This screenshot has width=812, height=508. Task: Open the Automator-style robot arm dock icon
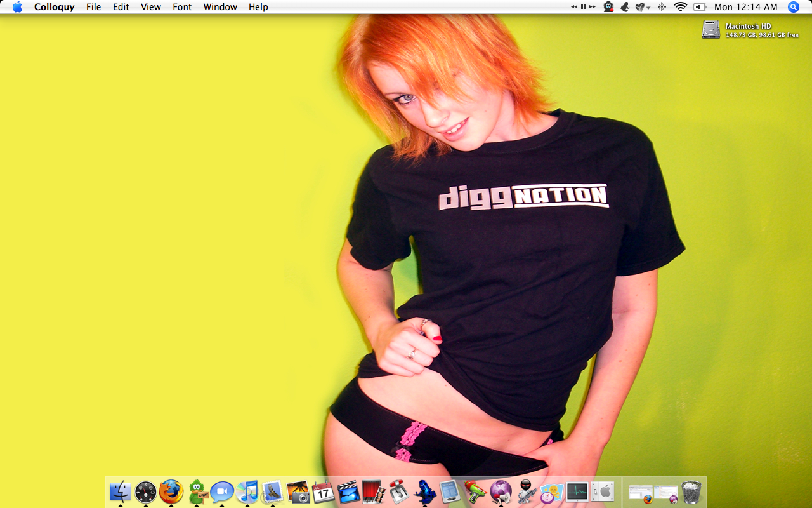click(399, 492)
